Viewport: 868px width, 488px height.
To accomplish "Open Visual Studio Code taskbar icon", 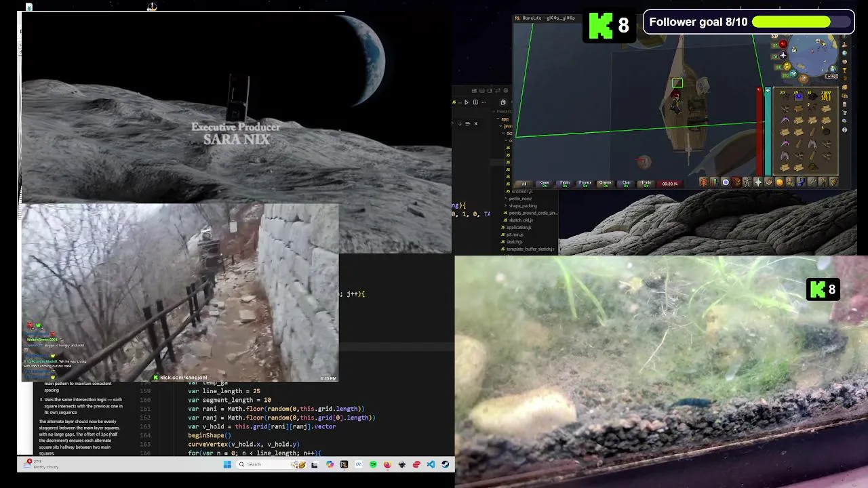I will click(431, 464).
